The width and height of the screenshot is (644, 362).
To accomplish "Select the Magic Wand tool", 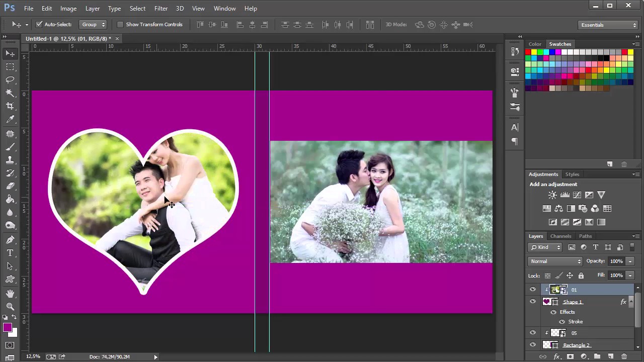I will point(10,93).
